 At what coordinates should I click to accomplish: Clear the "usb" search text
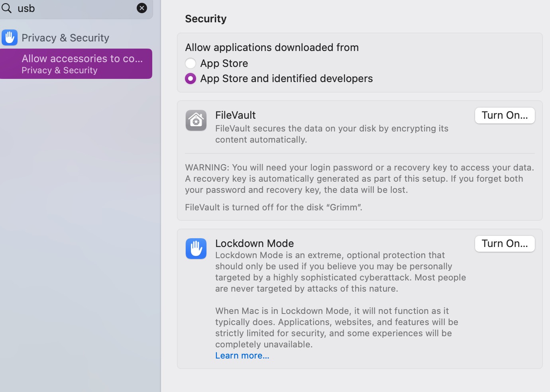[x=141, y=8]
